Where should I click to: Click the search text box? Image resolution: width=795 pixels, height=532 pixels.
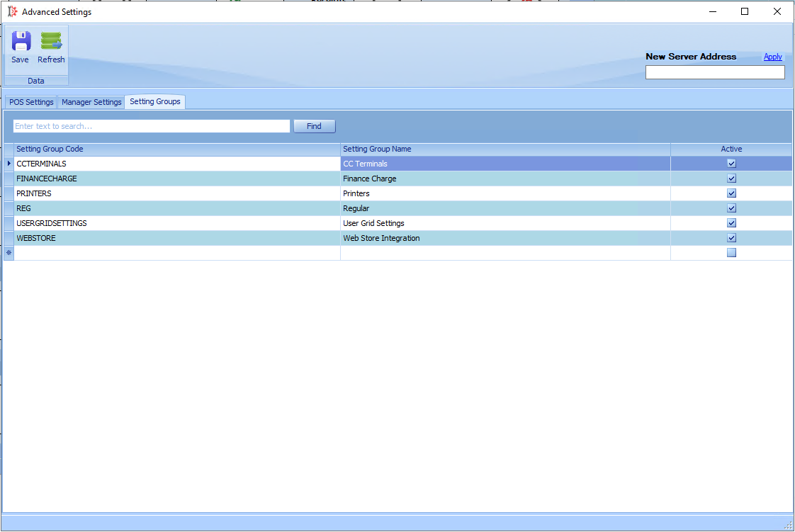coord(152,126)
